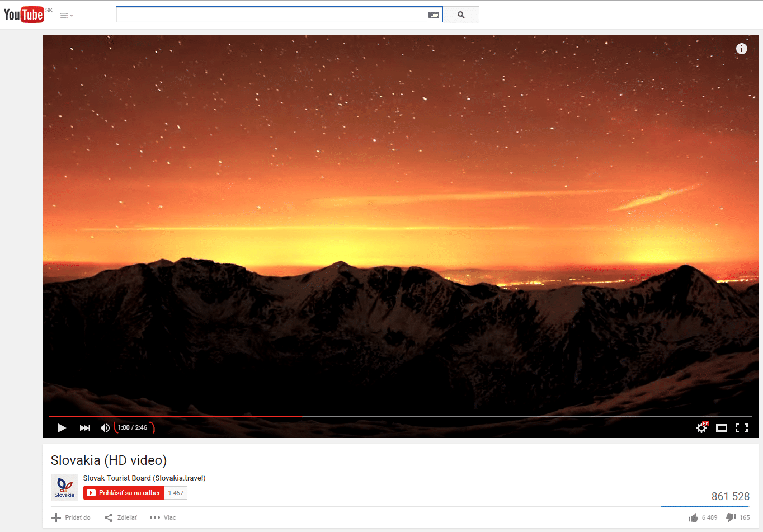Seek in the red video progress bar
This screenshot has width=763, height=532.
pyautogui.click(x=401, y=416)
